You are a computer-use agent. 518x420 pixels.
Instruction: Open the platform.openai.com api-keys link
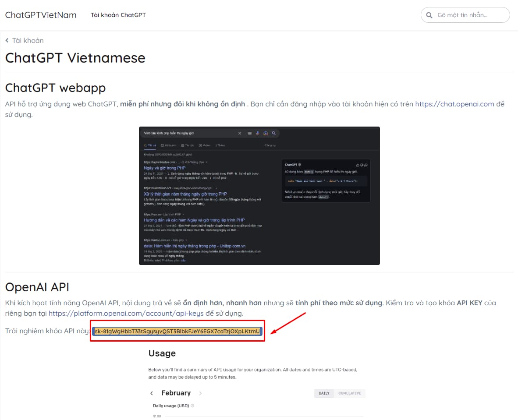point(126,313)
